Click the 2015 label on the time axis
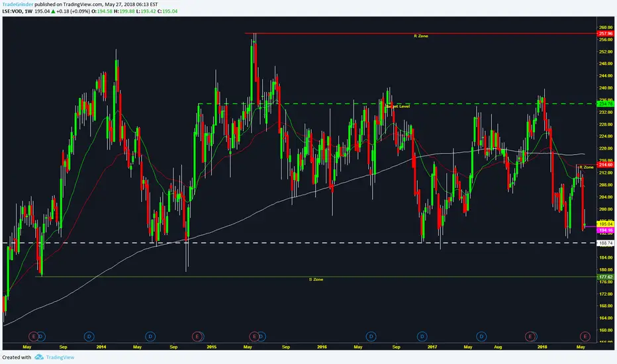The image size is (617, 364). pos(212,347)
